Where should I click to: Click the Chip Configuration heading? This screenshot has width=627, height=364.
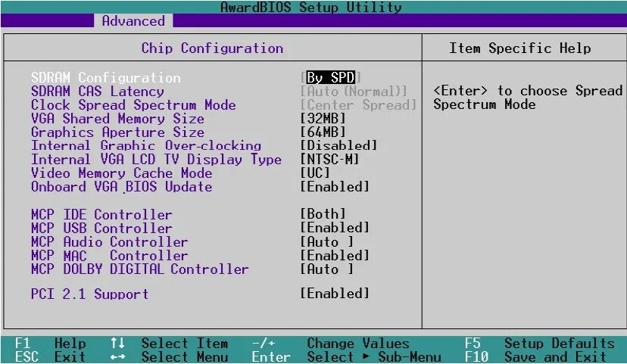pos(212,48)
